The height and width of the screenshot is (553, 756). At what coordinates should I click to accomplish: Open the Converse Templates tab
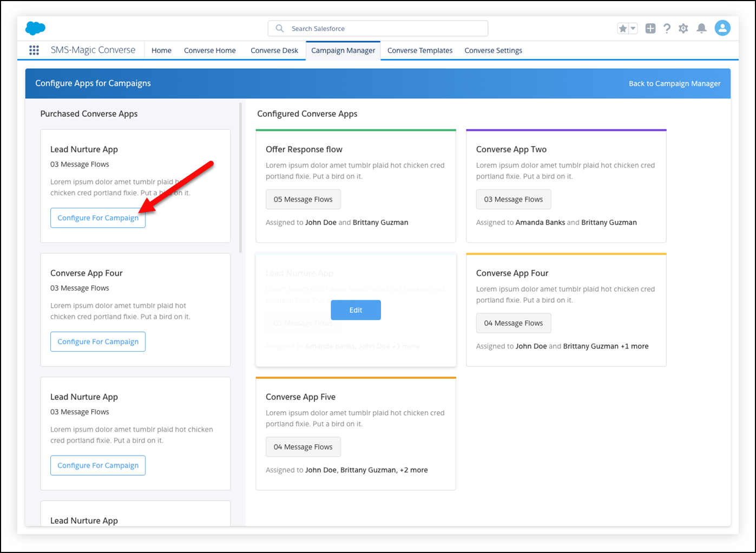[x=420, y=50]
